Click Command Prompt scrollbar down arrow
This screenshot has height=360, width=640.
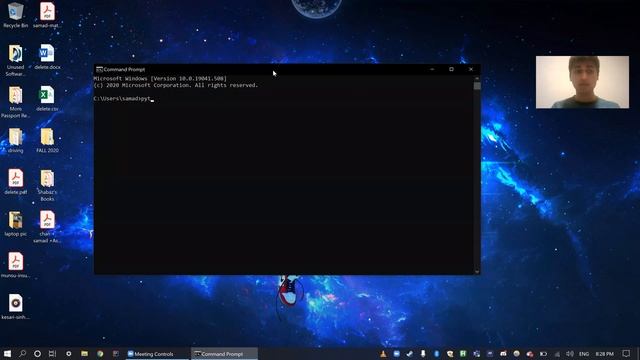477,271
